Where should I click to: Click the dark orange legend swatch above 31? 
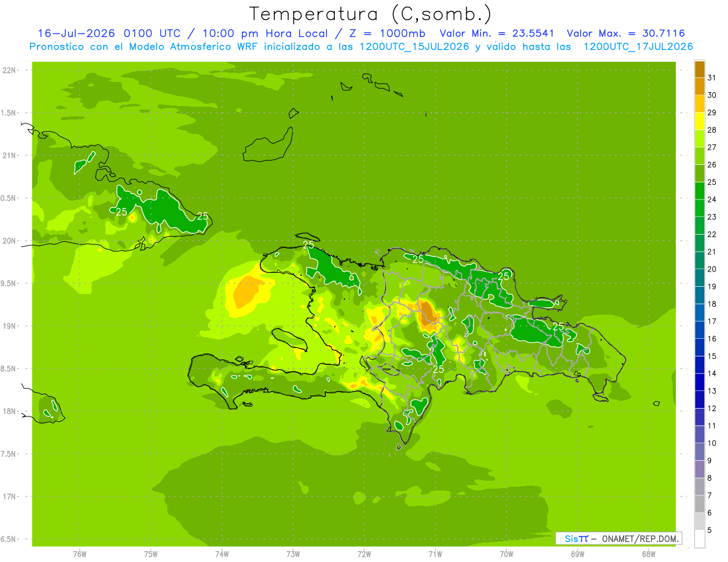699,69
